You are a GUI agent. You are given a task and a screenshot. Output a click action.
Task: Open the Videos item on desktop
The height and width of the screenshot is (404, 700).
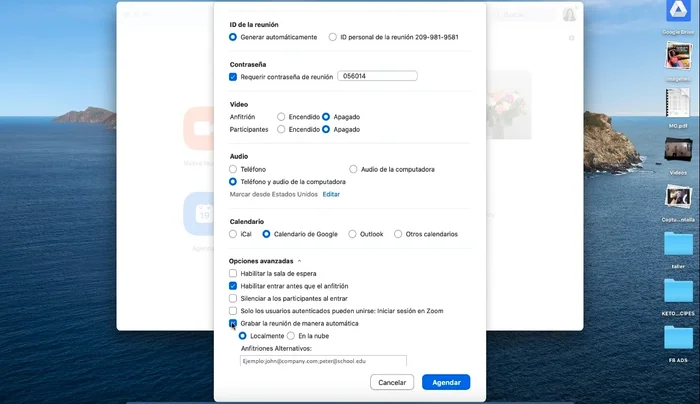(679, 149)
